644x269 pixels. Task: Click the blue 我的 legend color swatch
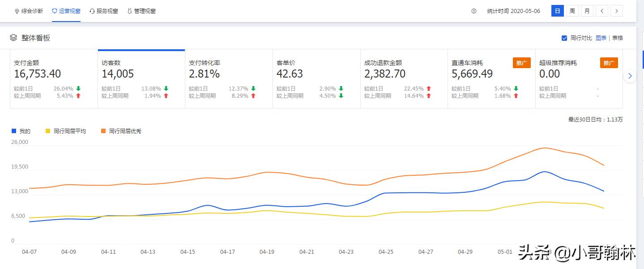click(x=14, y=131)
